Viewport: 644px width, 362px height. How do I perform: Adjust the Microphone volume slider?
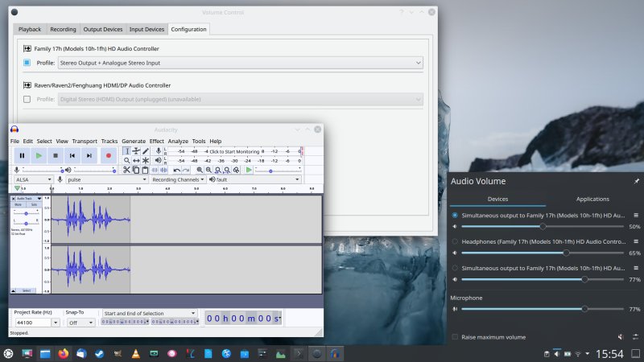584,309
